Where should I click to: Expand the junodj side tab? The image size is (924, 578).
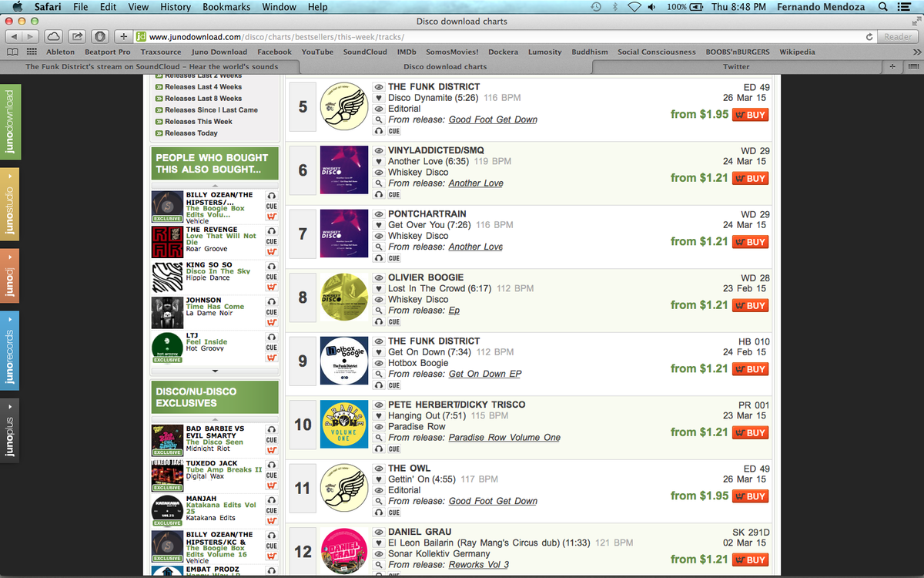tap(10, 276)
